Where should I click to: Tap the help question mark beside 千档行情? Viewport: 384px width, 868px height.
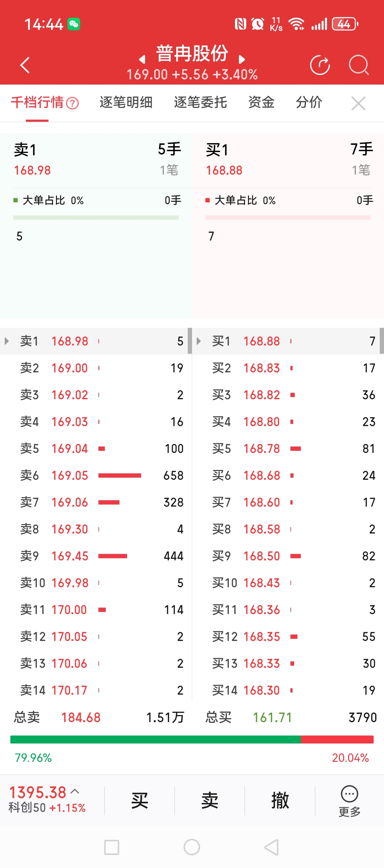point(72,103)
